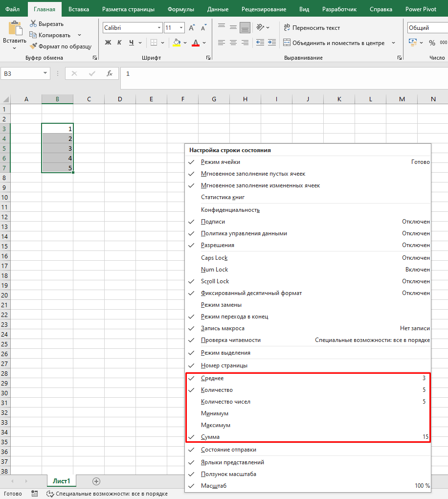Open the Calibri font name dropdown
This screenshot has height=499, width=448.
(160, 27)
